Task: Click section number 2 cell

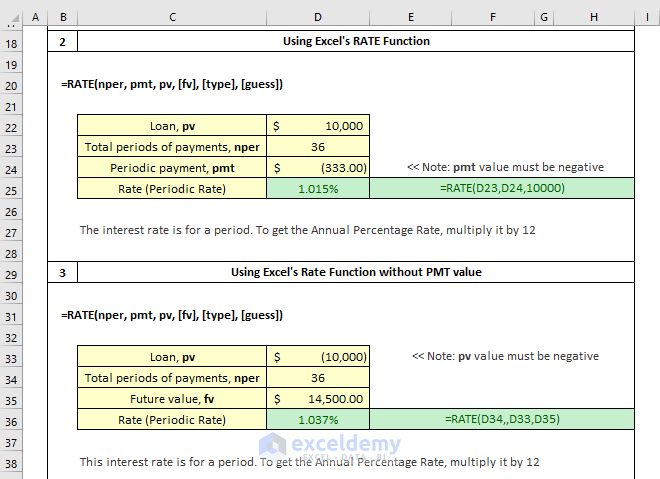Action: click(63, 41)
